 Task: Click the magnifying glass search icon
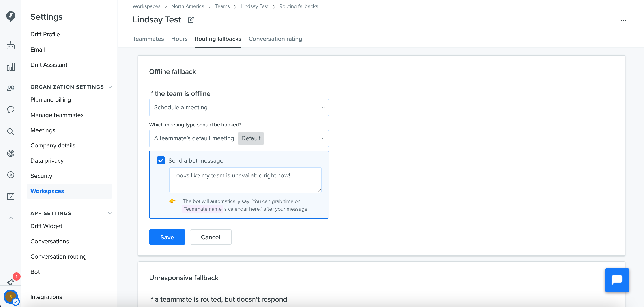(11, 132)
